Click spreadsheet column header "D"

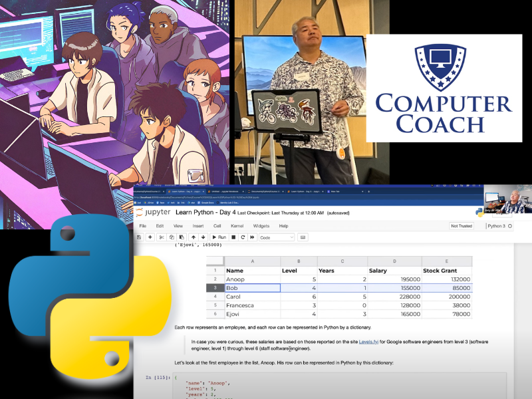394,261
